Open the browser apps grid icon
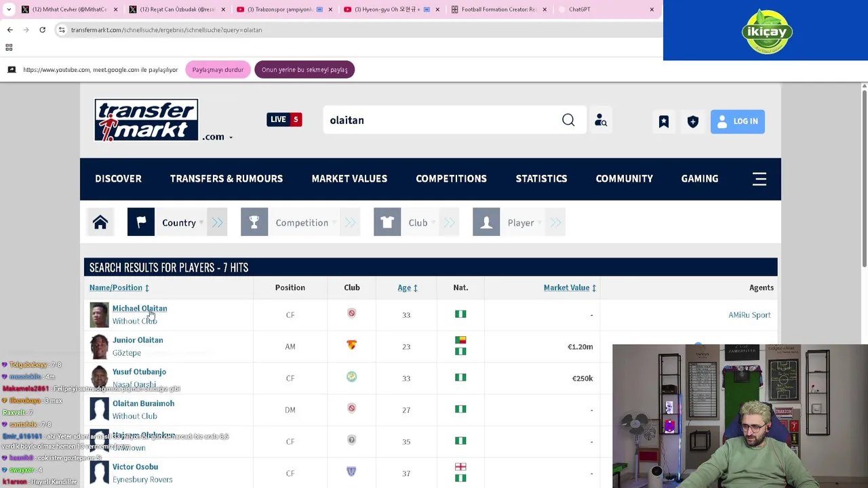This screenshot has height=488, width=868. pyautogui.click(x=9, y=47)
